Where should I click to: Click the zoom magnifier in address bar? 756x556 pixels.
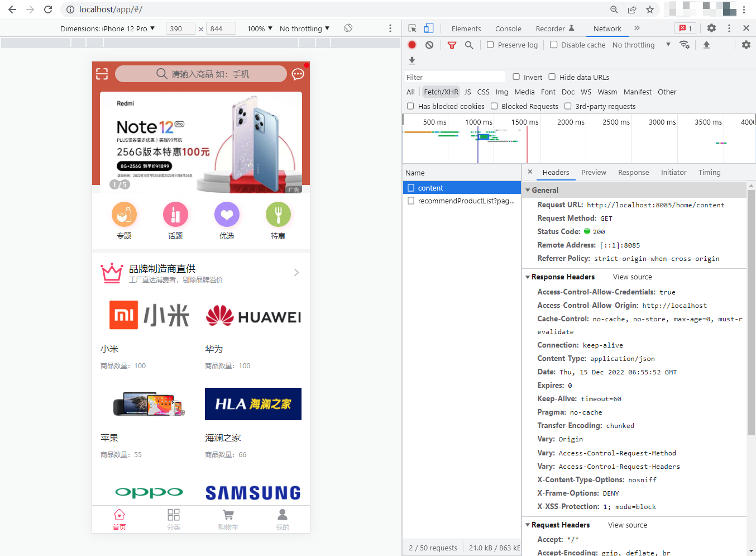[x=614, y=9]
